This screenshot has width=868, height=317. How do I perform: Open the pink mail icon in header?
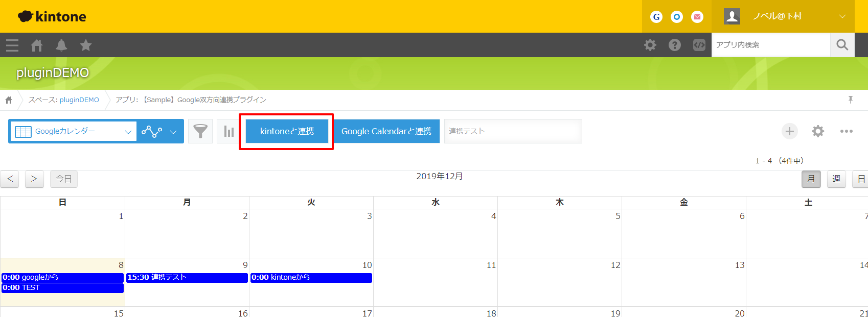click(697, 17)
